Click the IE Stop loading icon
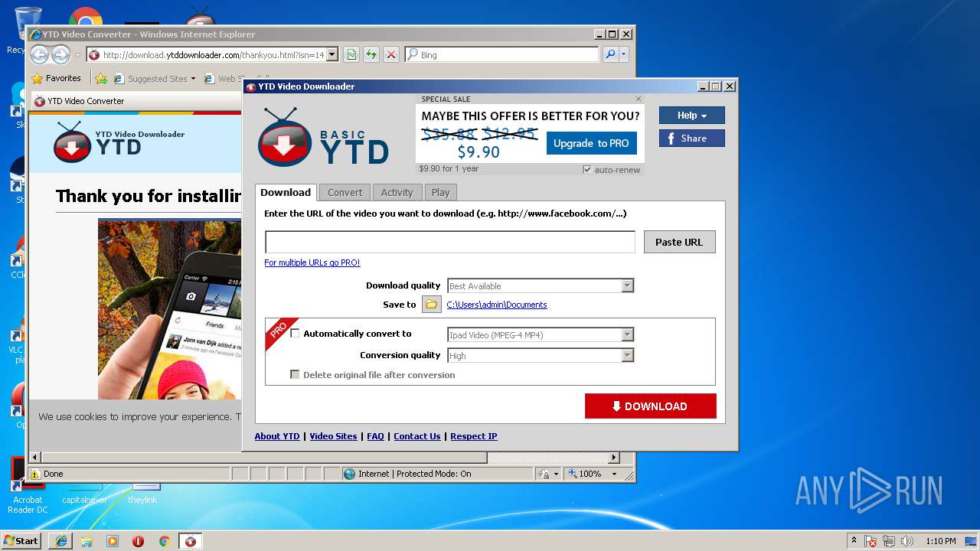 (x=391, y=54)
